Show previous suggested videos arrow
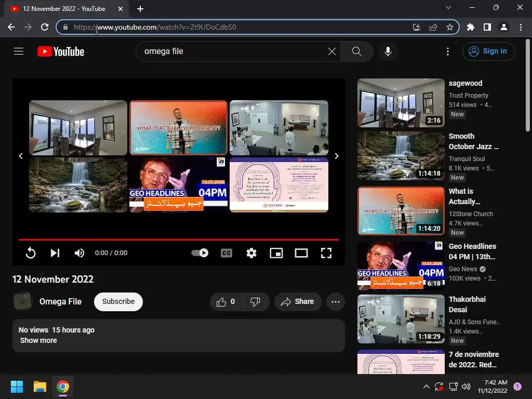 point(21,156)
